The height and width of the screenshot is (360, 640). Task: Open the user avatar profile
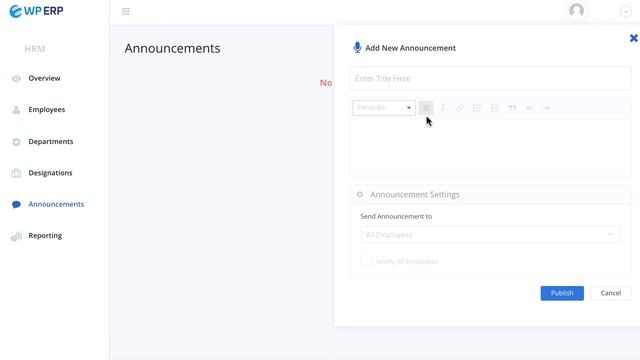576,11
